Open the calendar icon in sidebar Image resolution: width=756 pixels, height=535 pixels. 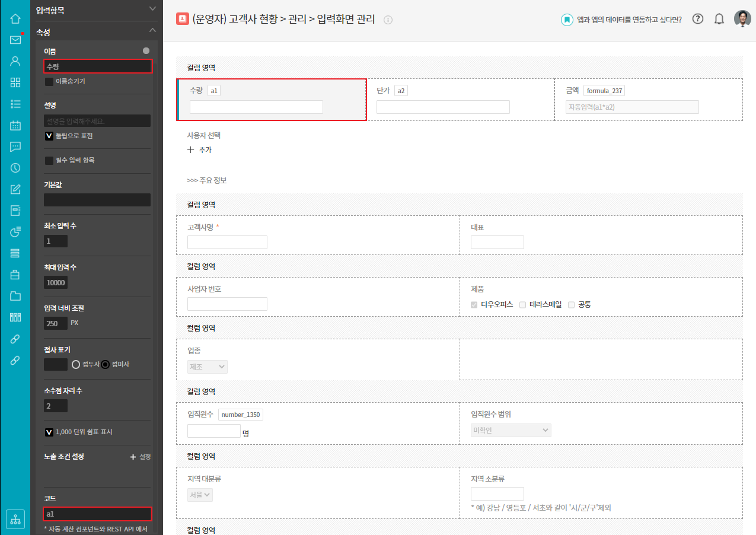[x=15, y=125]
